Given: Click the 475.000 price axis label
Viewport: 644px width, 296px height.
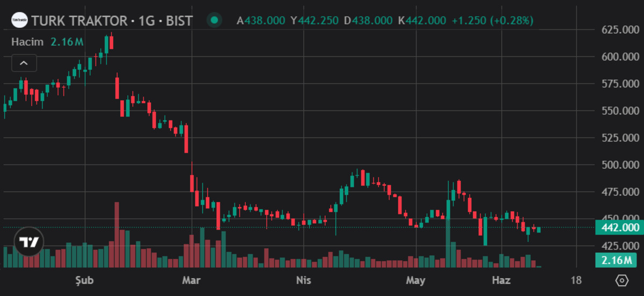Looking at the screenshot, I should click(620, 192).
